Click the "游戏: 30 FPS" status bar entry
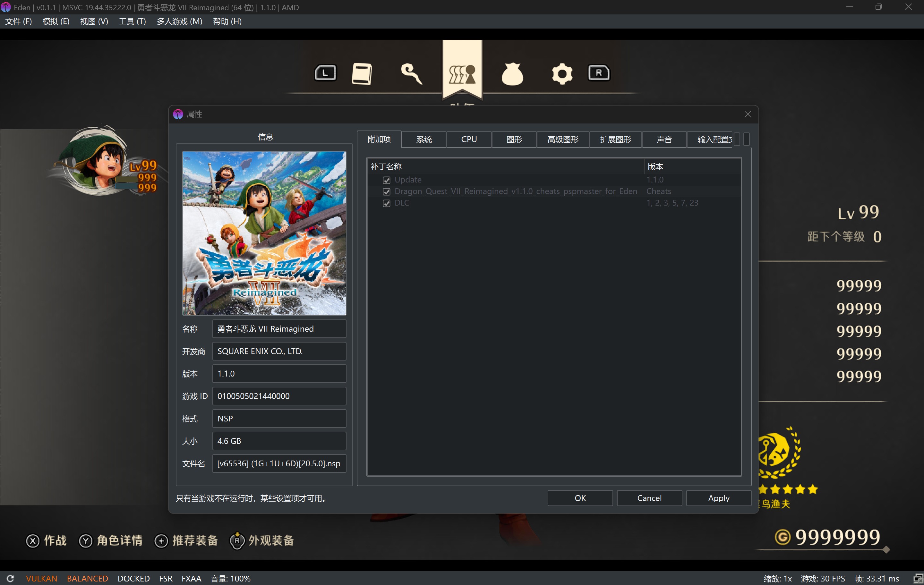924x585 pixels. coord(823,578)
